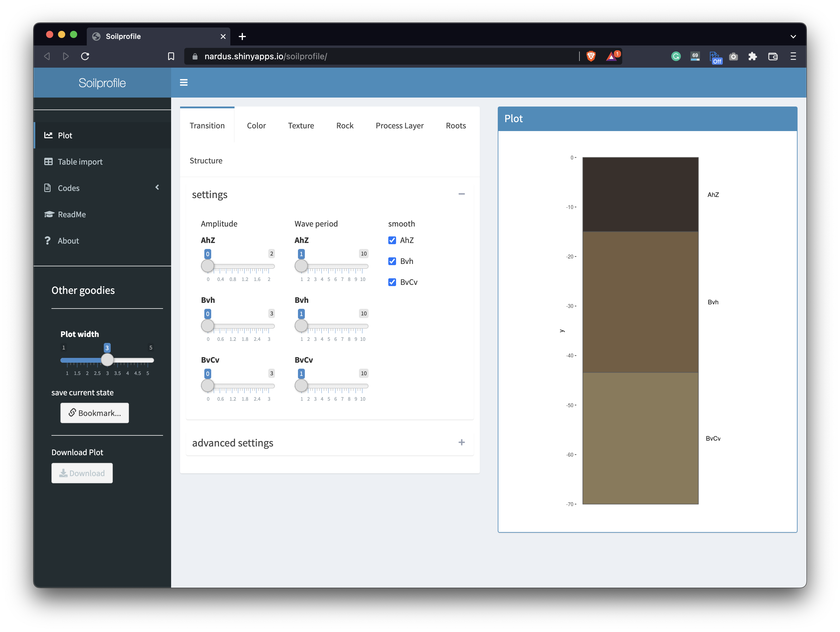Open ReadMe documentation
This screenshot has width=840, height=632.
point(72,214)
